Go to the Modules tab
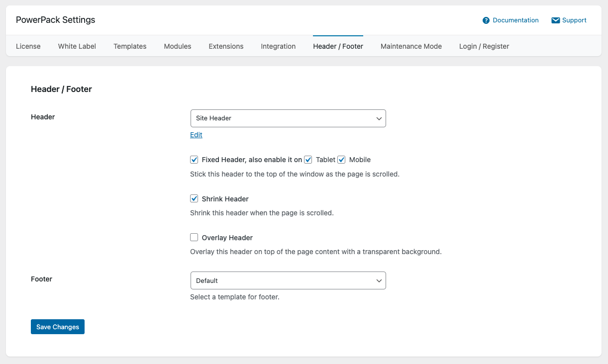This screenshot has width=608, height=364. (178, 46)
